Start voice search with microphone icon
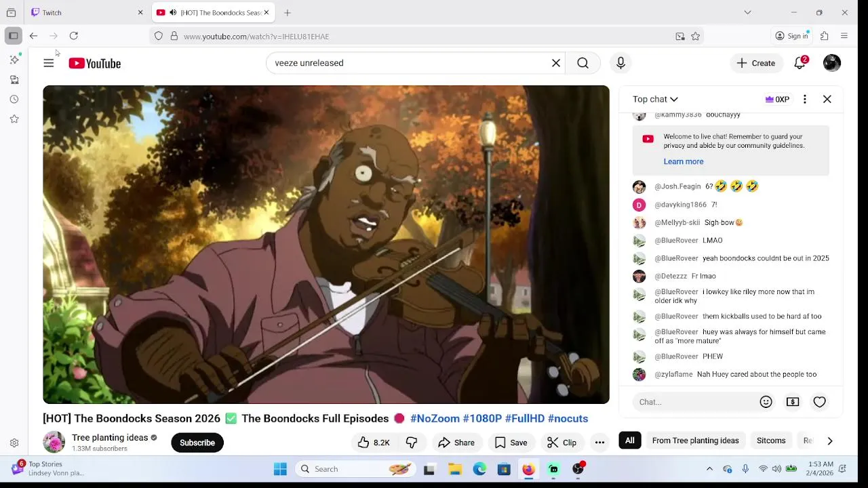 point(620,63)
